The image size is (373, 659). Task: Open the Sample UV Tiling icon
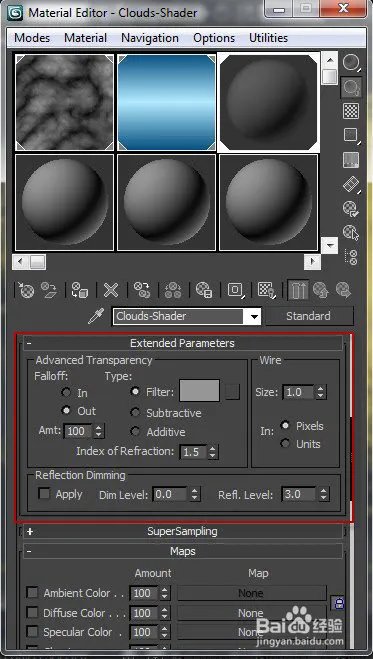pos(351,135)
